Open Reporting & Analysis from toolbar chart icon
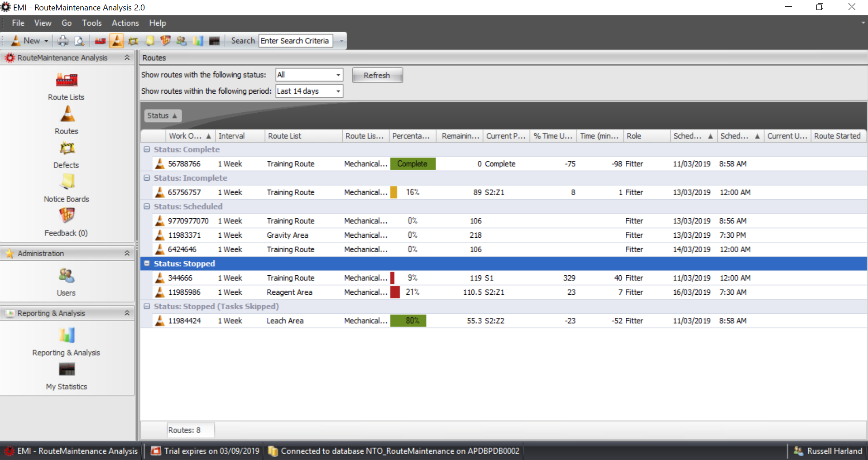 198,41
